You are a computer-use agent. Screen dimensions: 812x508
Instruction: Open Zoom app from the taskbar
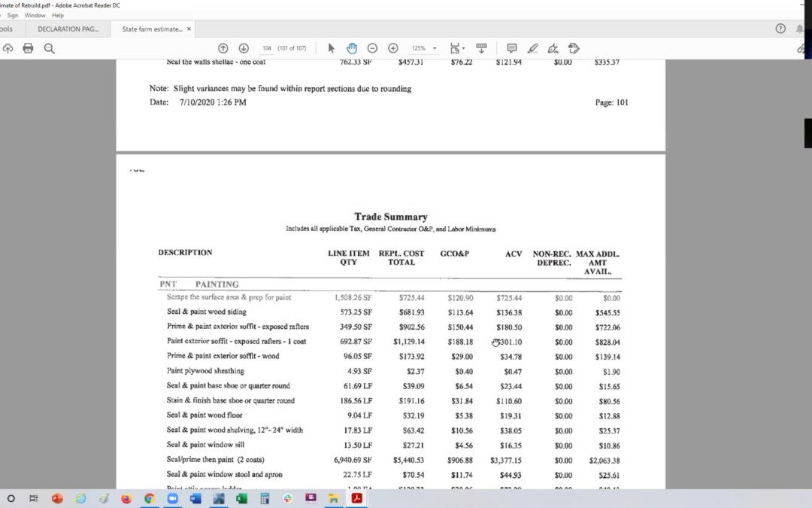171,498
